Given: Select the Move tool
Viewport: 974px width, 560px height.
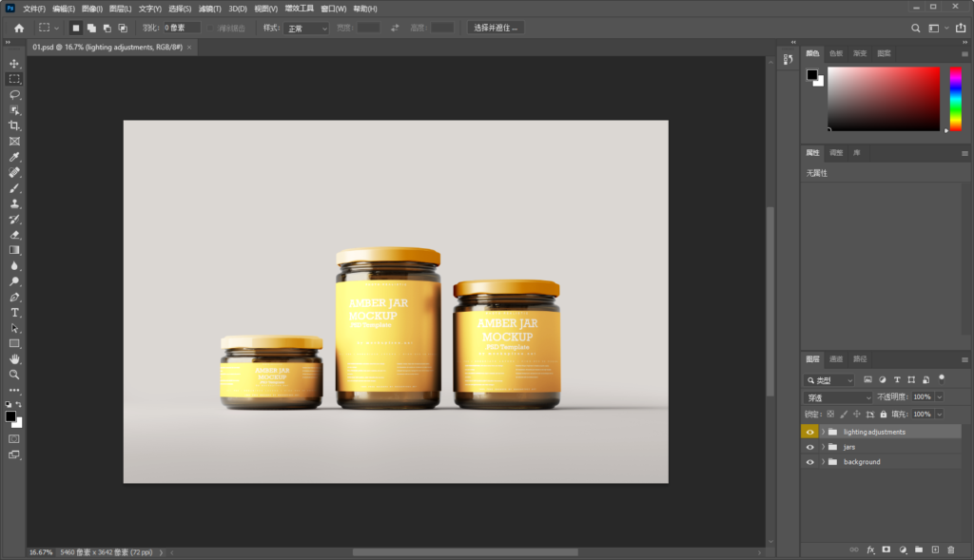Looking at the screenshot, I should (x=14, y=64).
